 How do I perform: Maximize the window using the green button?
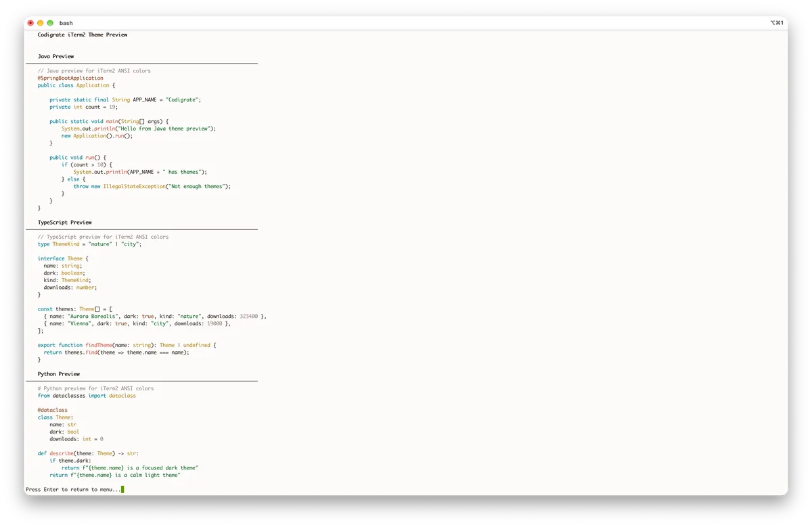tap(50, 23)
